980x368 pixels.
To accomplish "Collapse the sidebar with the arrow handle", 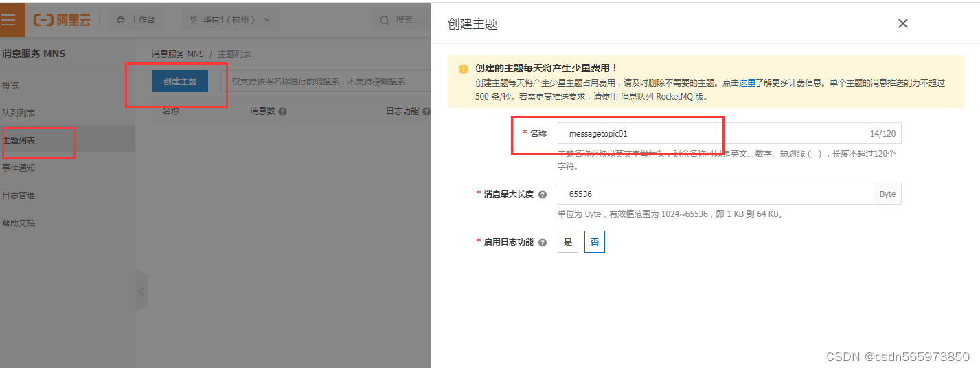I will 141,291.
